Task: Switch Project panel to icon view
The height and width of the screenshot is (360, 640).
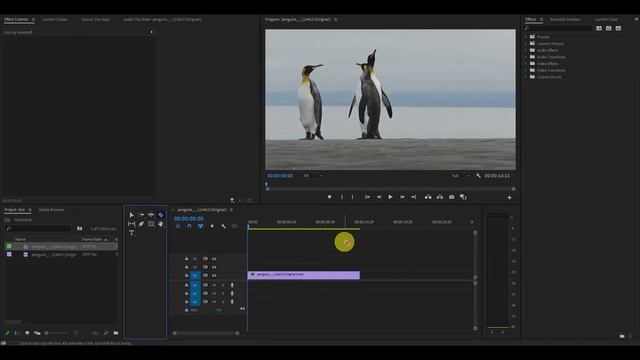Action: point(27,333)
